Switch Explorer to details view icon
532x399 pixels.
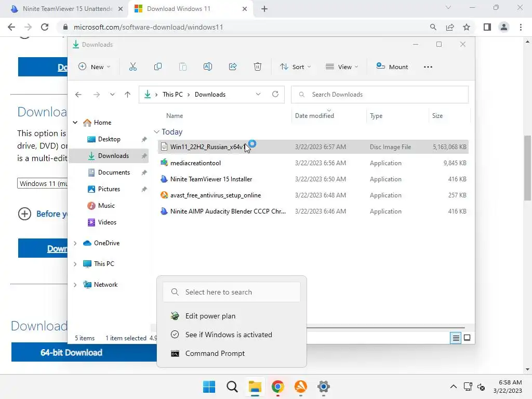pos(456,338)
